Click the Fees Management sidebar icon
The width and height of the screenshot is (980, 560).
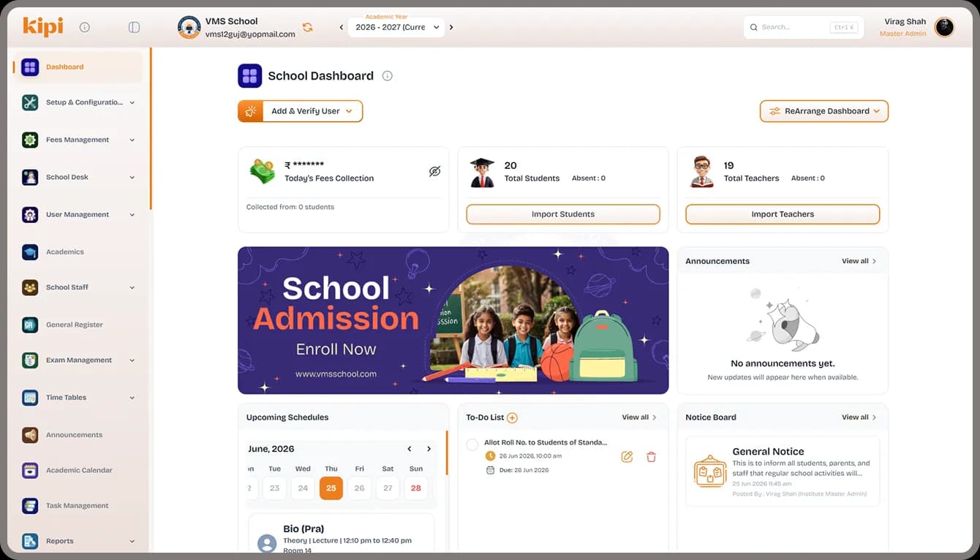pos(30,140)
